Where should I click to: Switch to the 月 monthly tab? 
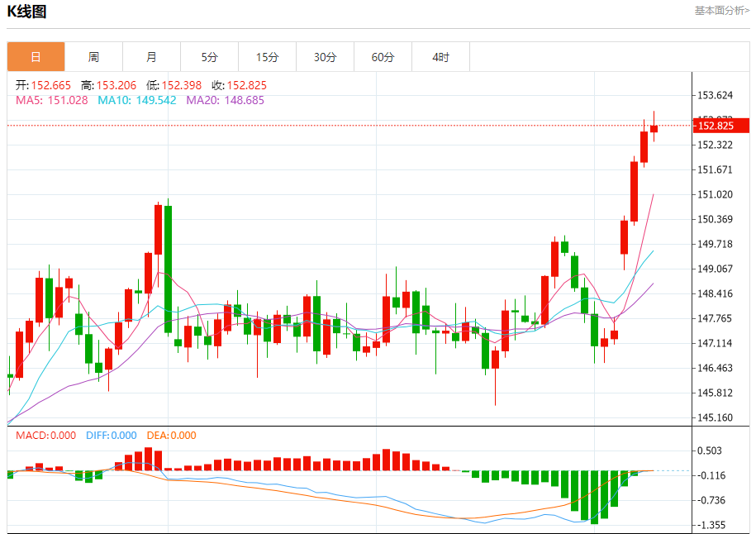[151, 57]
